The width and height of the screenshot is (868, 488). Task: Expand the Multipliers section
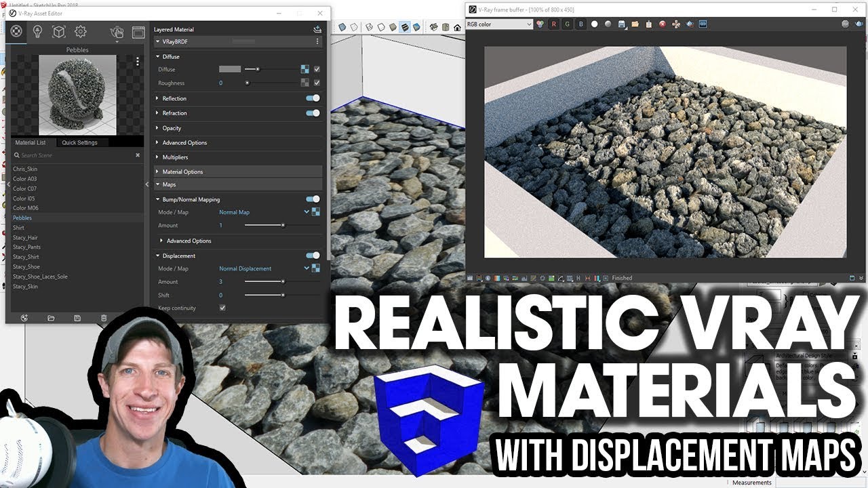click(x=157, y=157)
